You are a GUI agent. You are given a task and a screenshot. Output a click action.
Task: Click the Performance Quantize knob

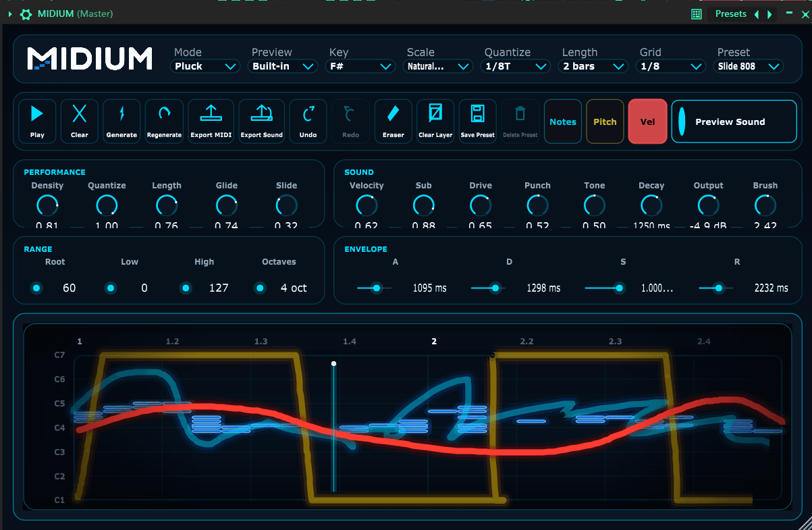(x=107, y=205)
